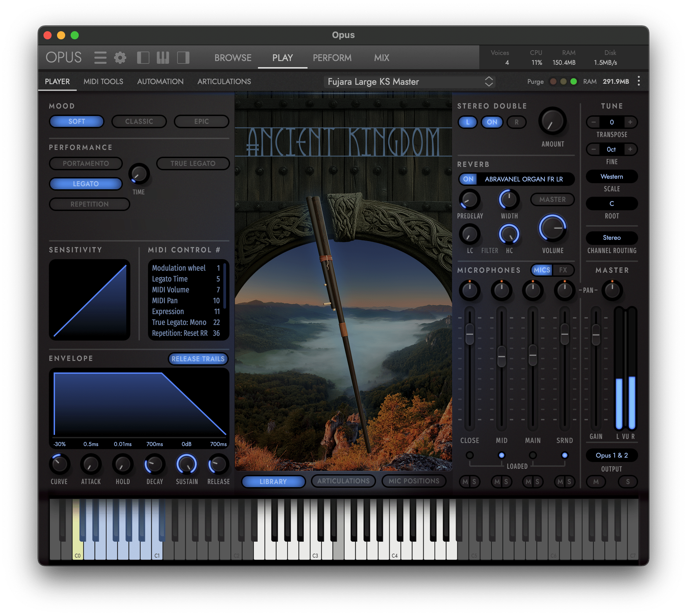Switch to the Mix page
Viewport: 687px width, 616px height.
point(382,58)
